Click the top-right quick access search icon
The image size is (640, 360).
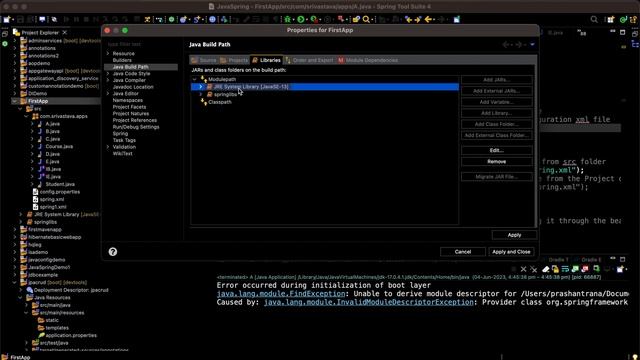(x=594, y=19)
